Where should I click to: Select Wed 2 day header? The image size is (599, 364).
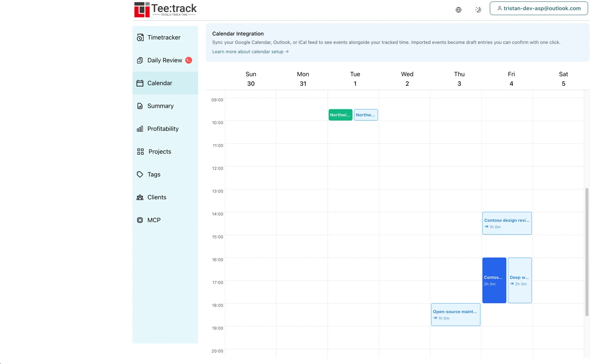tap(407, 79)
